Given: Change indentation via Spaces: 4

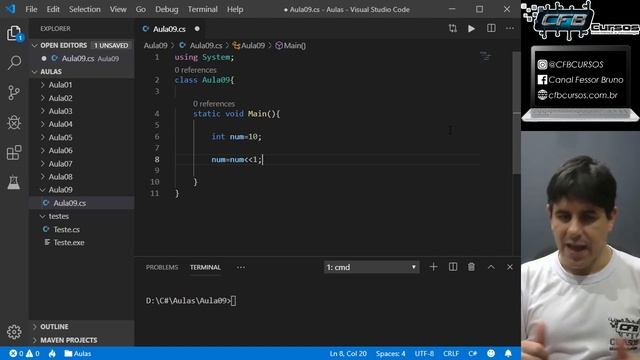Looking at the screenshot, I should coord(391,353).
